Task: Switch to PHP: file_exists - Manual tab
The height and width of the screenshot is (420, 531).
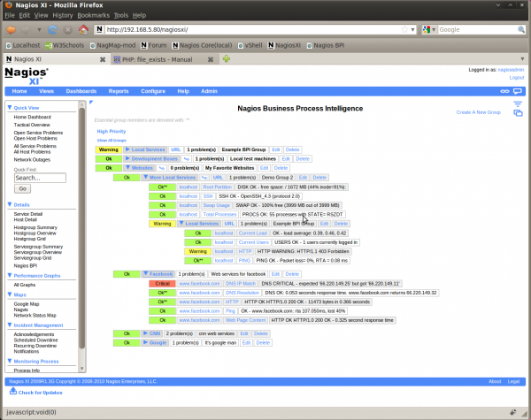Action: (165, 58)
